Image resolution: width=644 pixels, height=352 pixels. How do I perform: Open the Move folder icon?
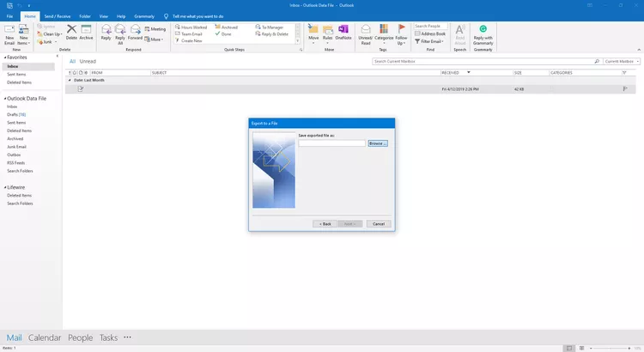pyautogui.click(x=313, y=28)
